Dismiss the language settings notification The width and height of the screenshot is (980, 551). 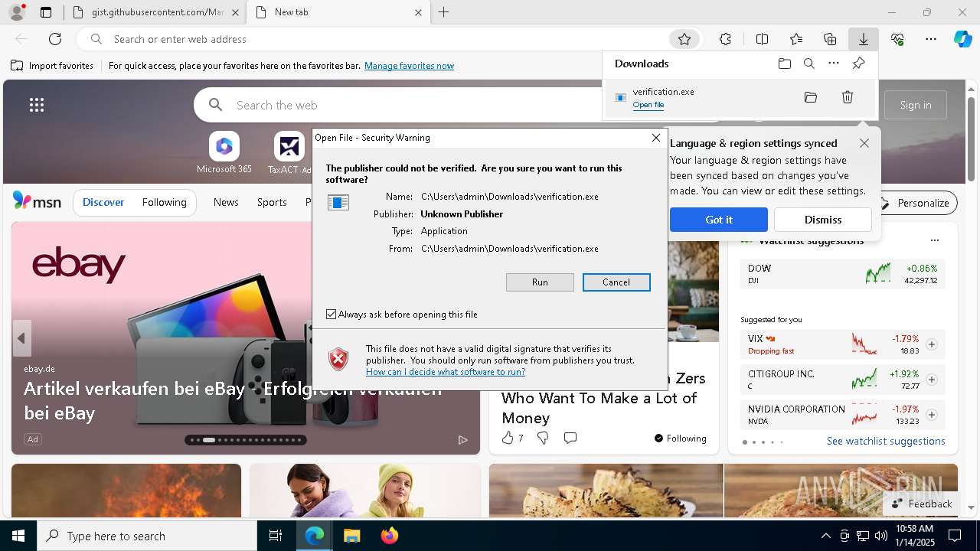click(823, 220)
